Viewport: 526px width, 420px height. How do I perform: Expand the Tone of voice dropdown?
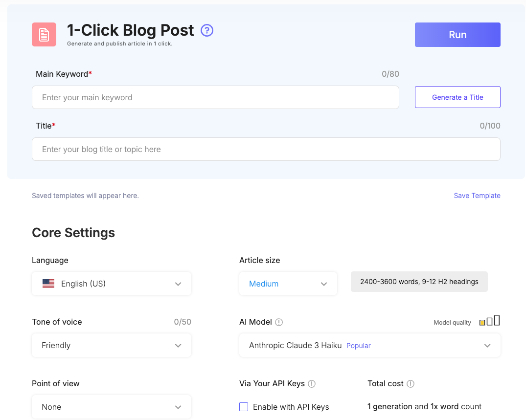point(111,345)
